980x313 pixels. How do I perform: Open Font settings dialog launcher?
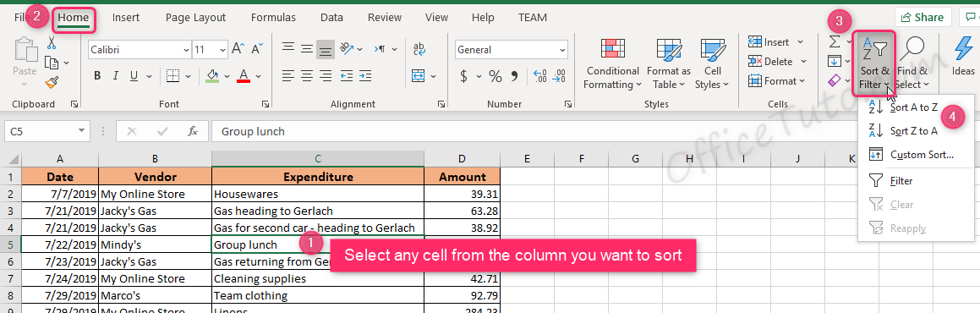[266, 104]
